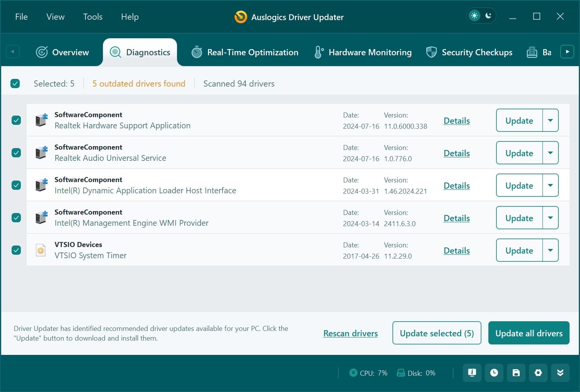This screenshot has width=580, height=392.
Task: Open settings gear icon in footer
Action: tap(538, 373)
